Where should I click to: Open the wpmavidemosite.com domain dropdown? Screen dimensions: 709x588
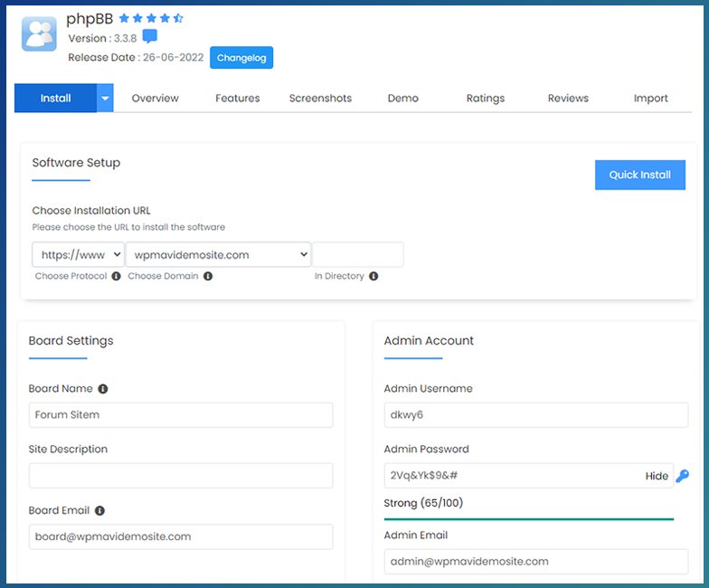click(219, 255)
